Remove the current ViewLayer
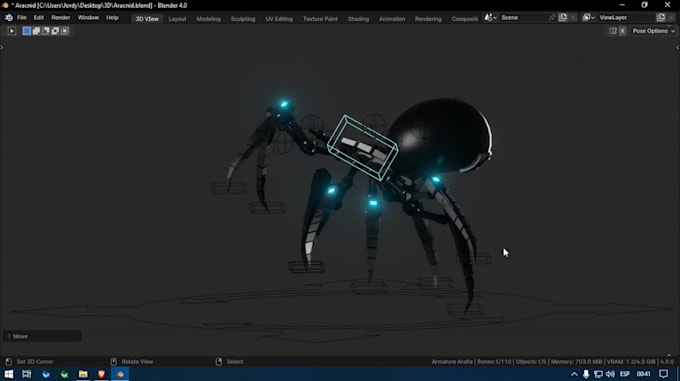Image resolution: width=680 pixels, height=381 pixels. point(671,17)
